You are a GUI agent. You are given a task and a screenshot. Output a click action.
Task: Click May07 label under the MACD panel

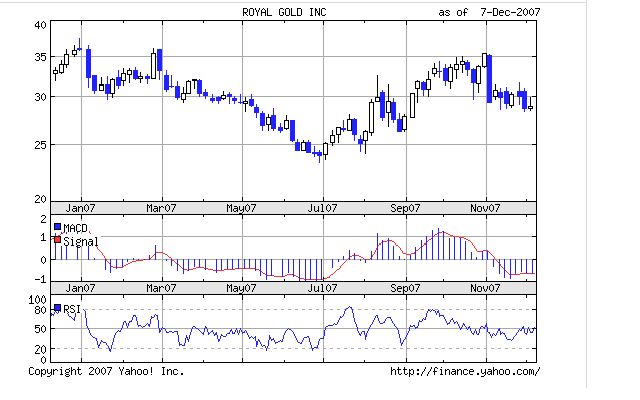241,288
